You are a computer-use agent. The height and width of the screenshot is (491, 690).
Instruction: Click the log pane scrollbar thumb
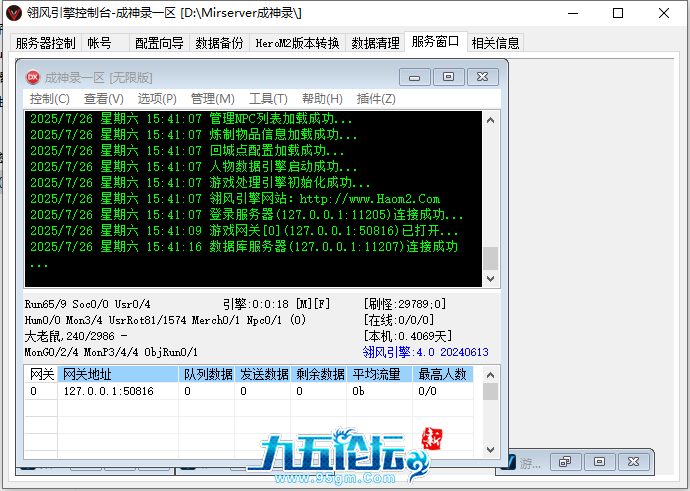pyautogui.click(x=491, y=258)
